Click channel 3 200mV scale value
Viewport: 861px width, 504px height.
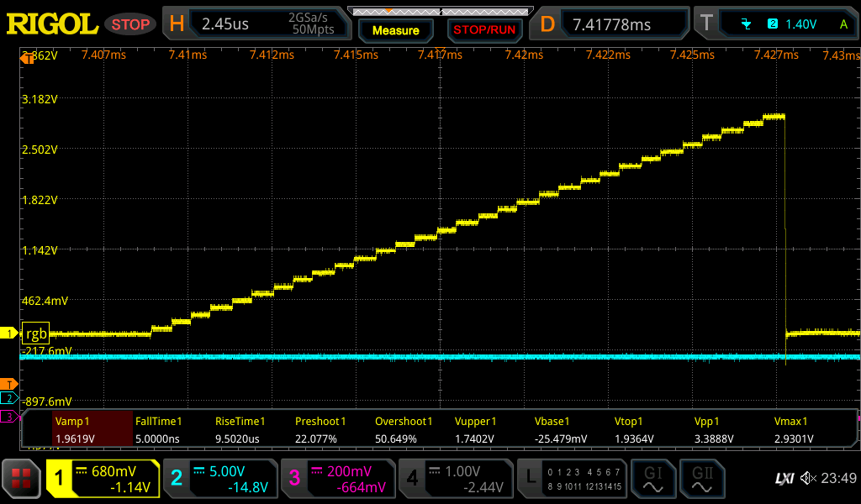[349, 471]
